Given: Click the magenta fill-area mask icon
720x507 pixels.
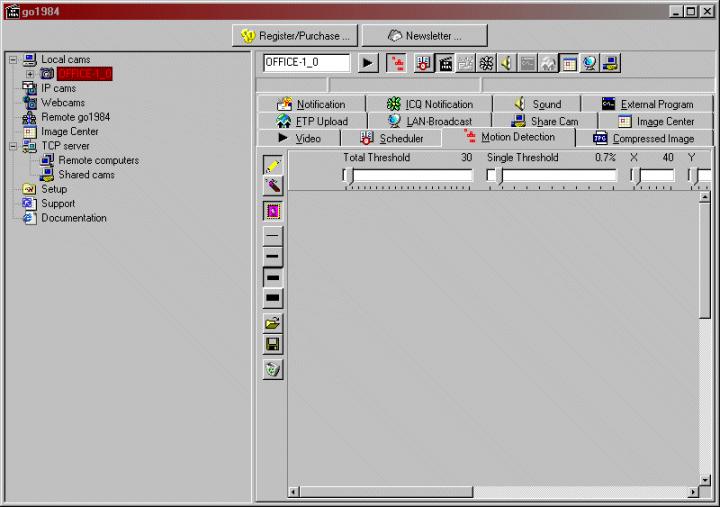Looking at the screenshot, I should click(273, 211).
